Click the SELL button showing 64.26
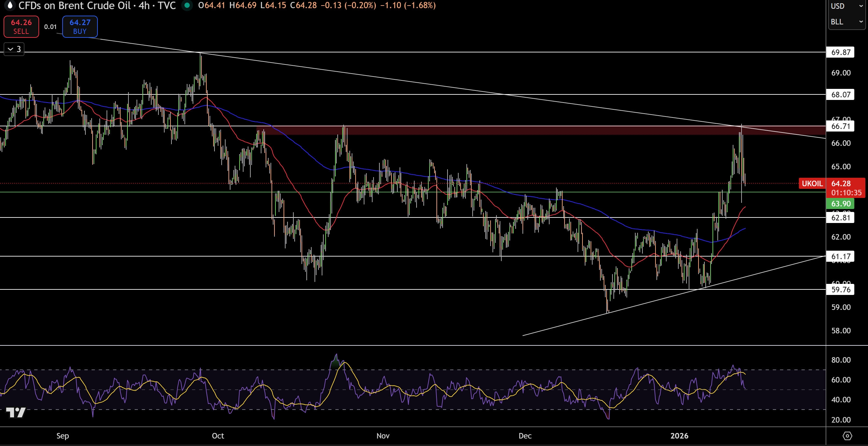The width and height of the screenshot is (868, 446). (21, 26)
